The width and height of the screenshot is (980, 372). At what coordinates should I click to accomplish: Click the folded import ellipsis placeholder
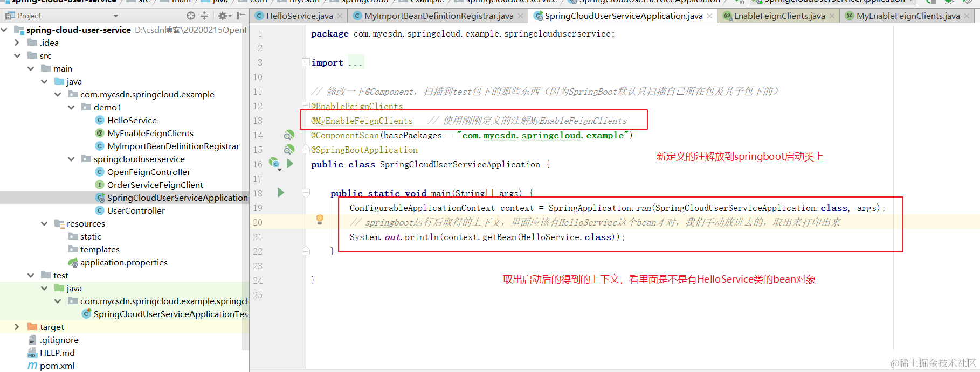(x=355, y=63)
